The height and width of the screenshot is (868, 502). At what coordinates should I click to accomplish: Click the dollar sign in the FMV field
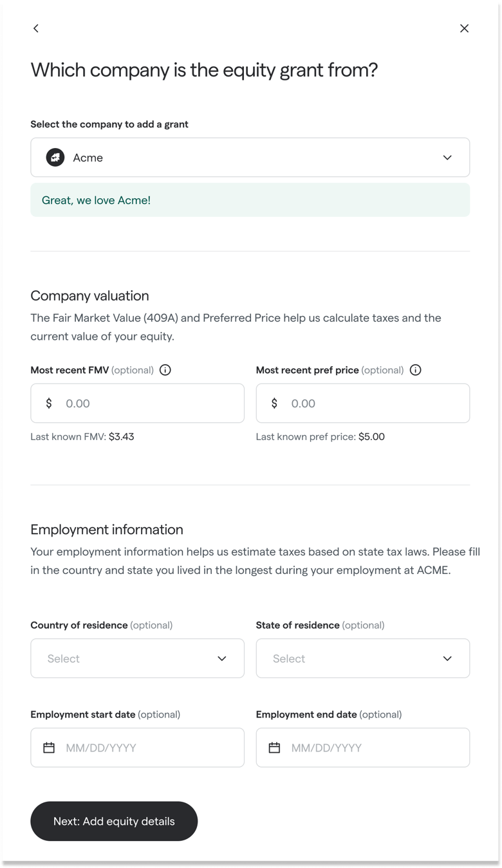pos(48,403)
